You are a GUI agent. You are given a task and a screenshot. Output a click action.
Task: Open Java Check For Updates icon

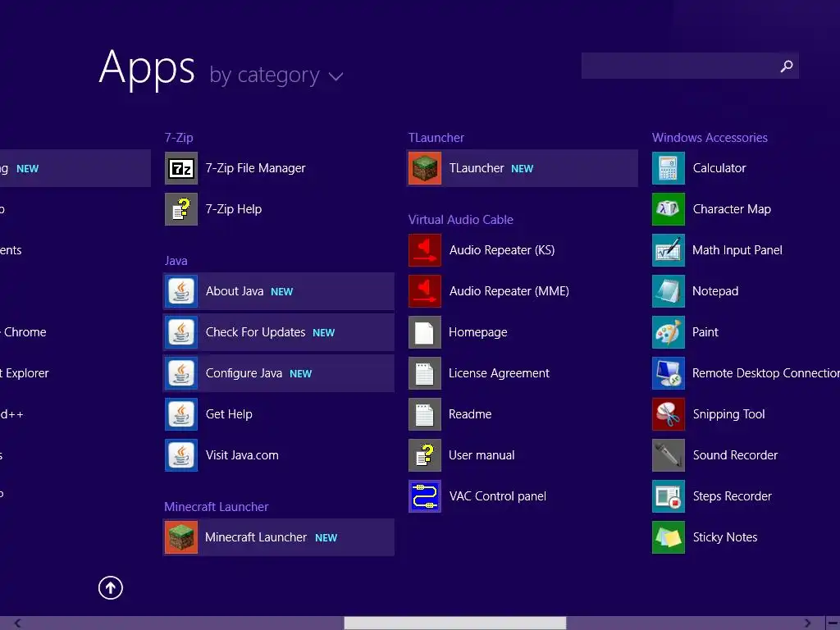(181, 332)
